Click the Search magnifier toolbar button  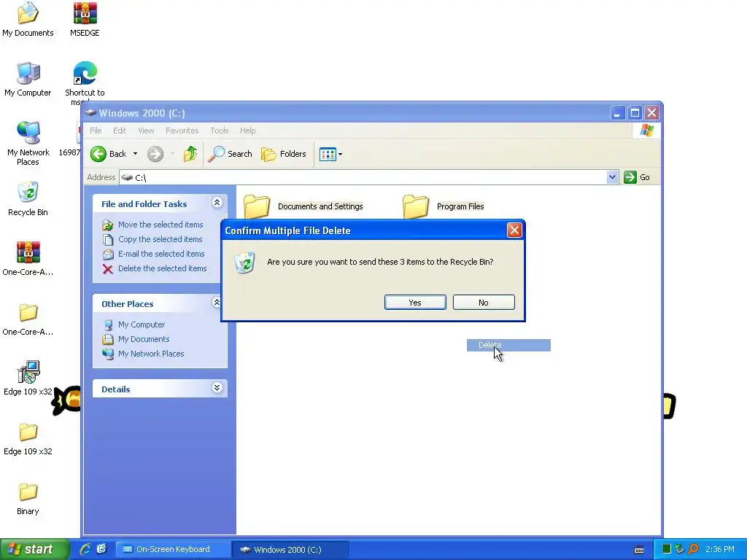(x=230, y=154)
